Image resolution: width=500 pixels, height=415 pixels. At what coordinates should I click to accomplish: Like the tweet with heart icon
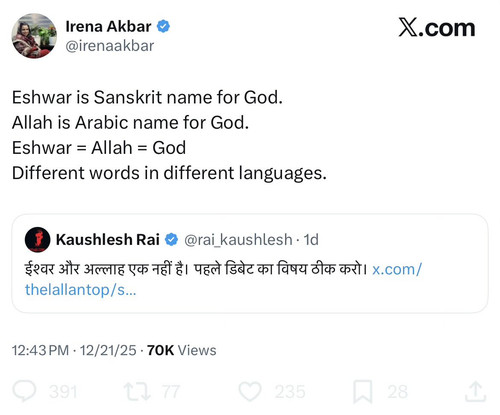[250, 391]
